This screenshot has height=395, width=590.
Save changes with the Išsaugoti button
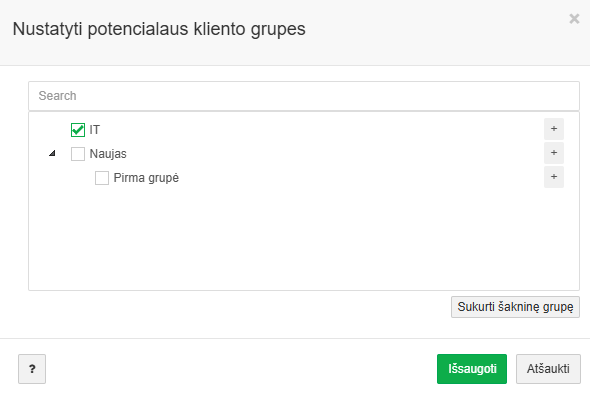472,369
